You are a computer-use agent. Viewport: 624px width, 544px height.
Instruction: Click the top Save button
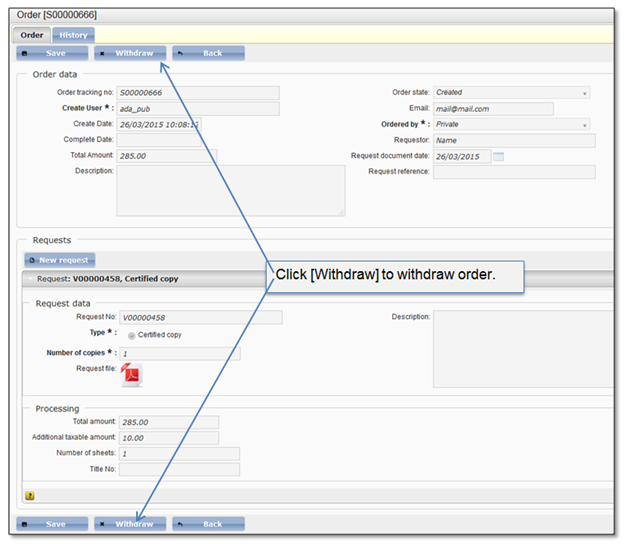coord(49,53)
